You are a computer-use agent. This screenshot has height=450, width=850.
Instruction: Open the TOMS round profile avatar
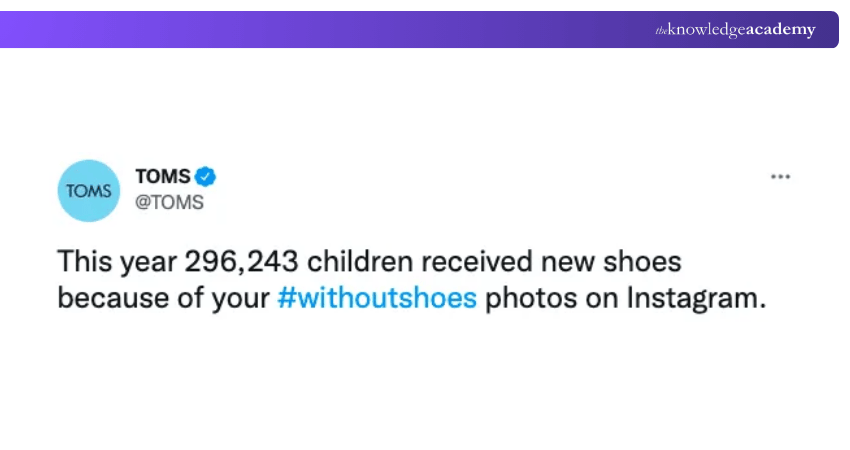click(x=89, y=190)
